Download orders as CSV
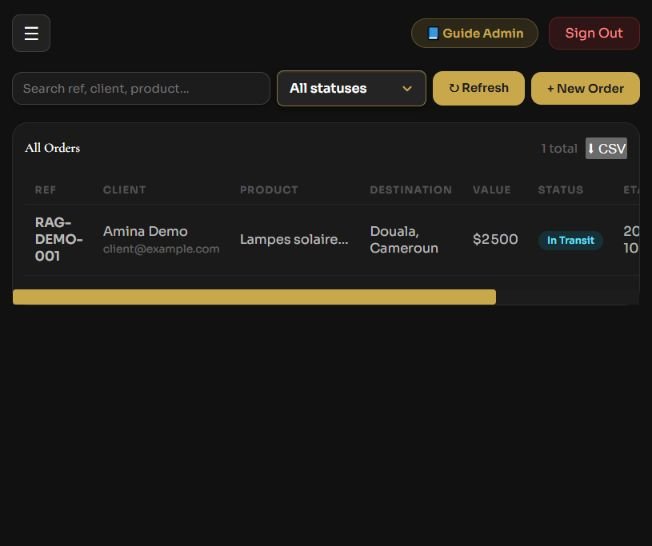This screenshot has height=546, width=652. pos(606,148)
